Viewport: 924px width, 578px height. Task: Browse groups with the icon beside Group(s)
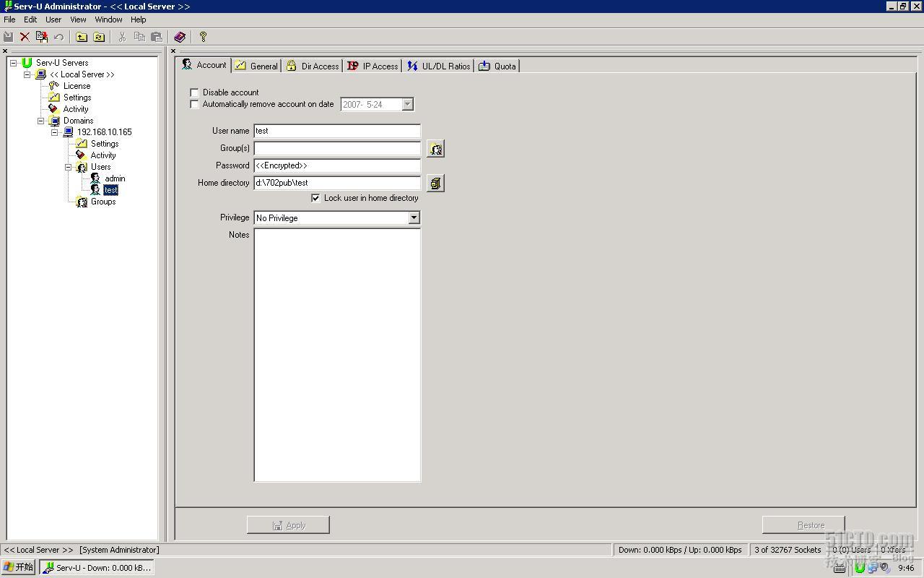[x=435, y=149]
